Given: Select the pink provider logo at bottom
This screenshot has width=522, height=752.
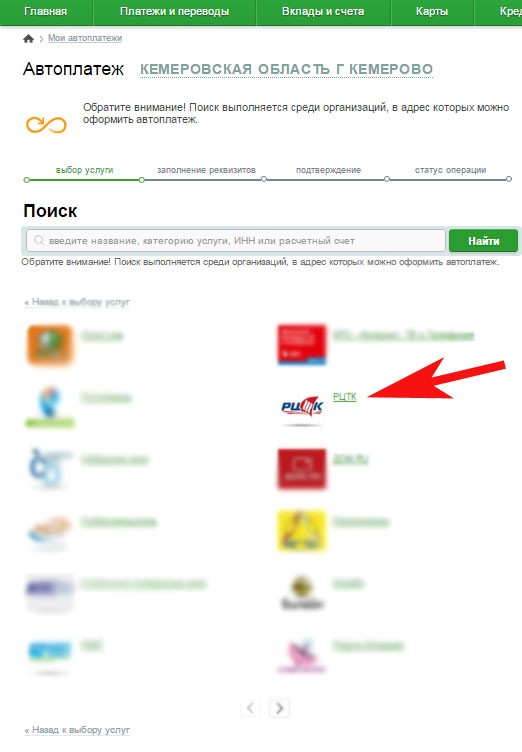Looking at the screenshot, I should (x=302, y=655).
